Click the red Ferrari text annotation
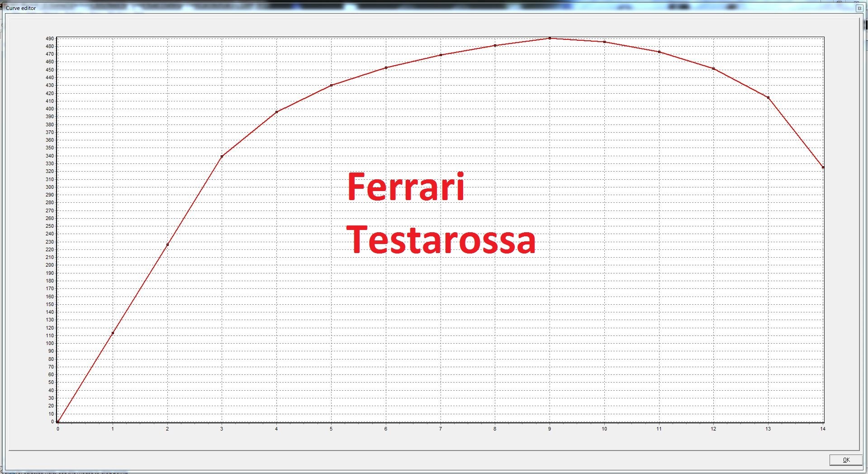The width and height of the screenshot is (868, 474). 406,187
